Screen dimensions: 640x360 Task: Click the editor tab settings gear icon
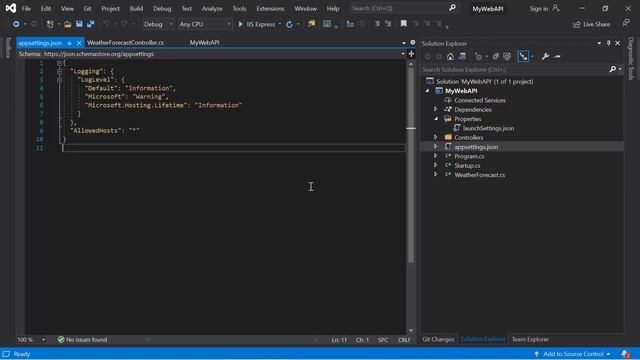click(413, 42)
